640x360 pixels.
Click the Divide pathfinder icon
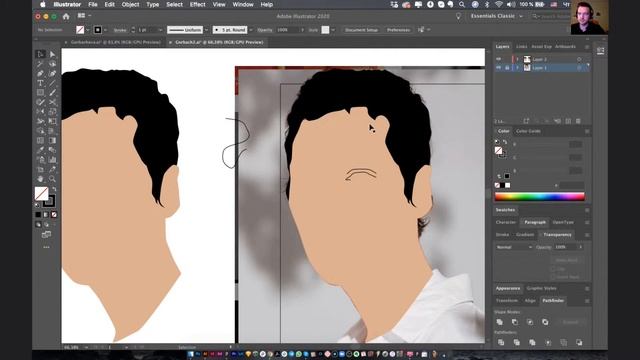click(501, 342)
